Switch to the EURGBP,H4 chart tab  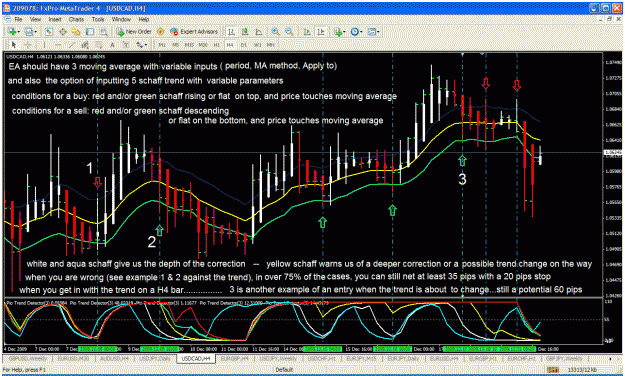tap(235, 359)
